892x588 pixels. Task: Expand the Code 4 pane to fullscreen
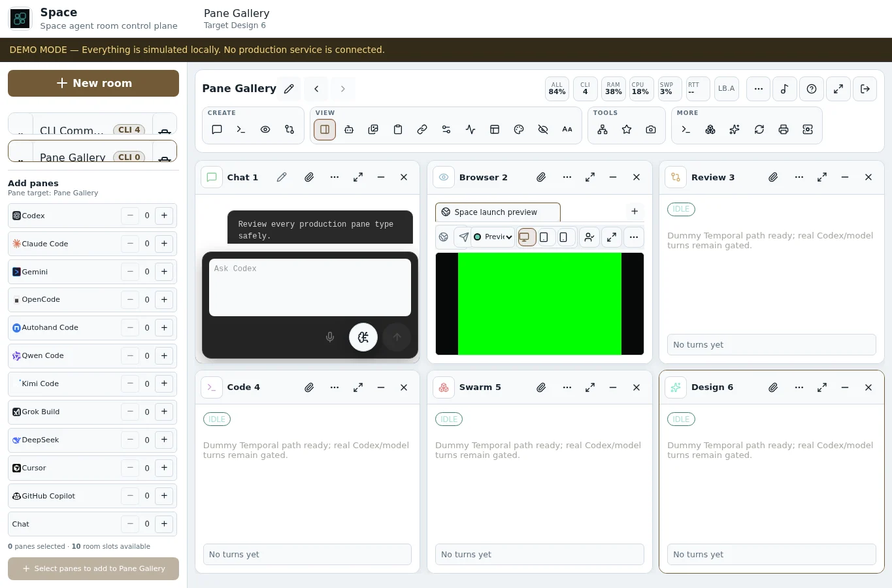point(358,387)
